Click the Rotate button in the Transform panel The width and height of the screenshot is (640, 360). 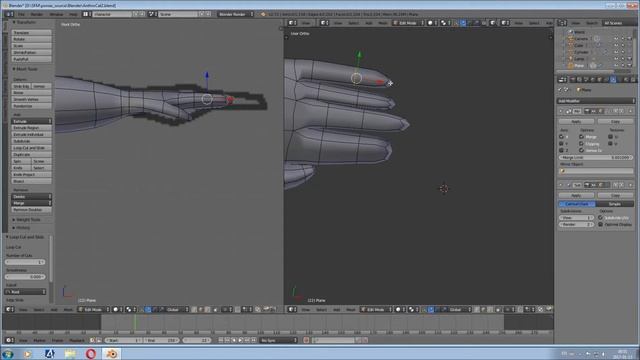(x=31, y=39)
